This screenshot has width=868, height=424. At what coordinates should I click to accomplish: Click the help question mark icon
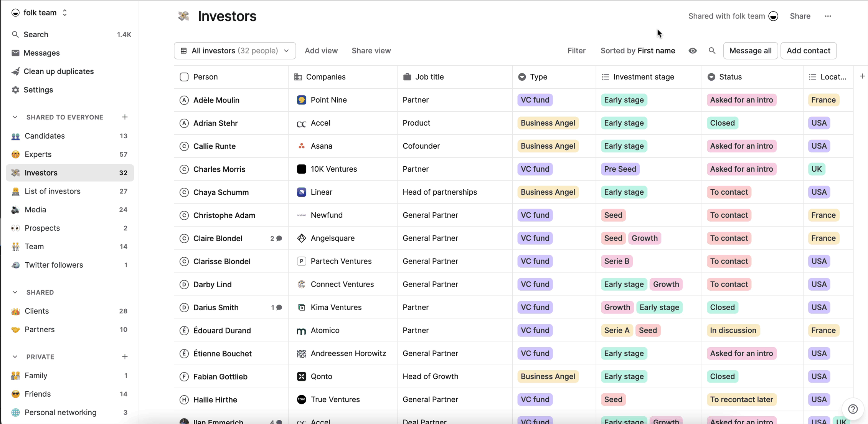click(853, 409)
